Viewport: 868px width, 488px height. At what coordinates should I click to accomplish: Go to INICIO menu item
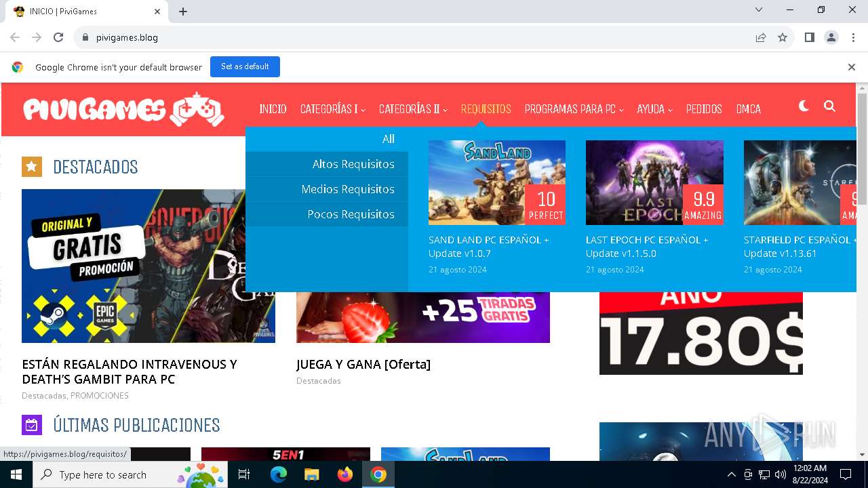273,109
